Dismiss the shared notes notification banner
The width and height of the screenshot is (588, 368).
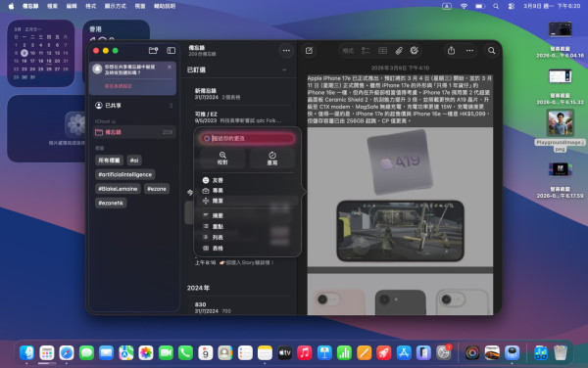[170, 67]
